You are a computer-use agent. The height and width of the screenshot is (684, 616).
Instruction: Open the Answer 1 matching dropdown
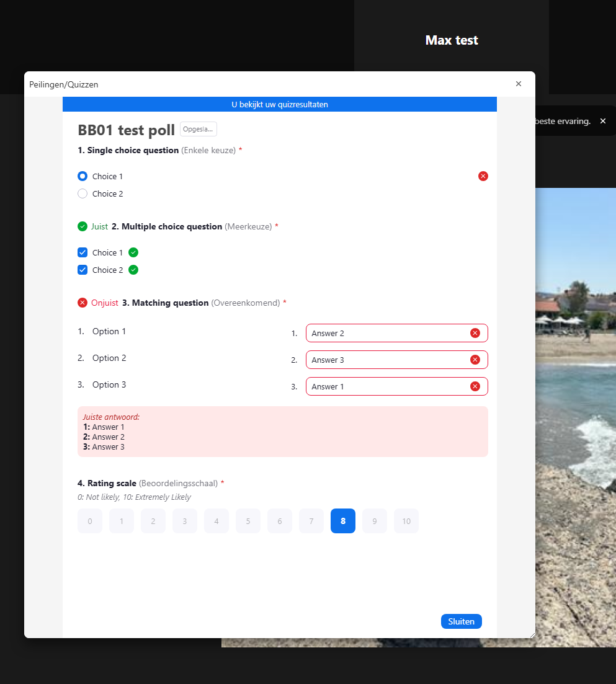point(388,386)
